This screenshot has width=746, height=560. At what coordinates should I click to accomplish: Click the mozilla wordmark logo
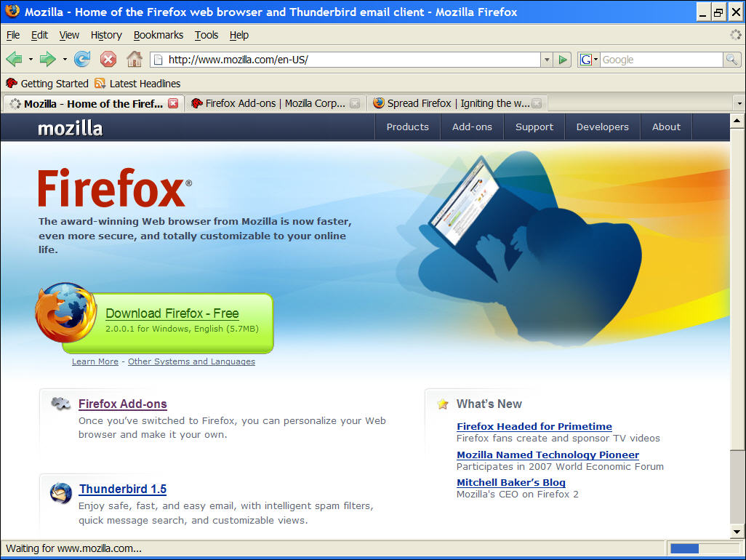coord(70,129)
